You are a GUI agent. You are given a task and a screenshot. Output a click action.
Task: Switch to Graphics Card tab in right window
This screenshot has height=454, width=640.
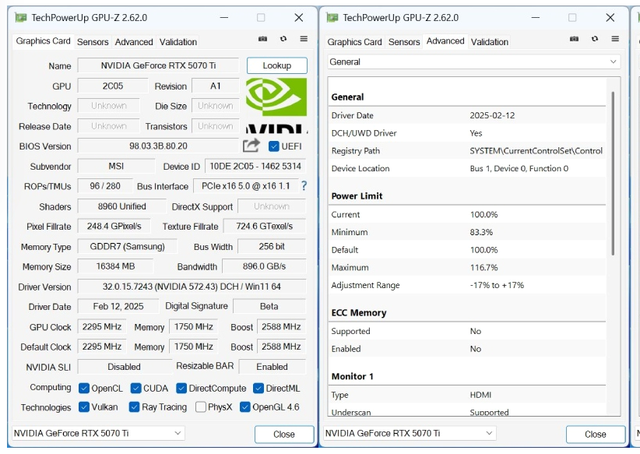354,42
